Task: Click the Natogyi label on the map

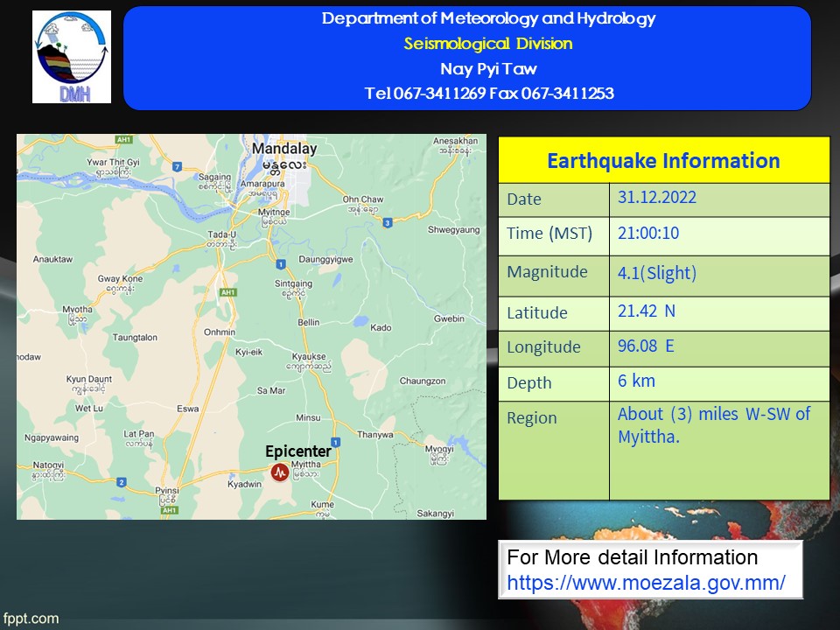Action: [48, 465]
